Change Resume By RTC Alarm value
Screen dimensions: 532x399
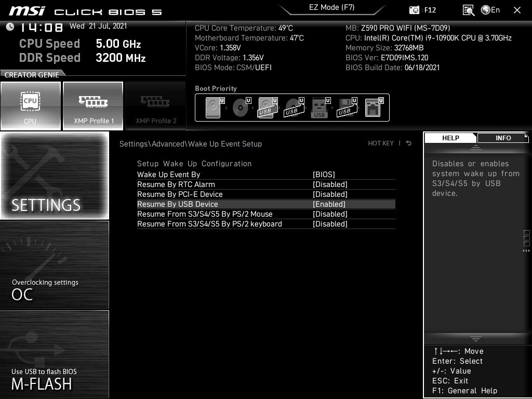pos(330,184)
